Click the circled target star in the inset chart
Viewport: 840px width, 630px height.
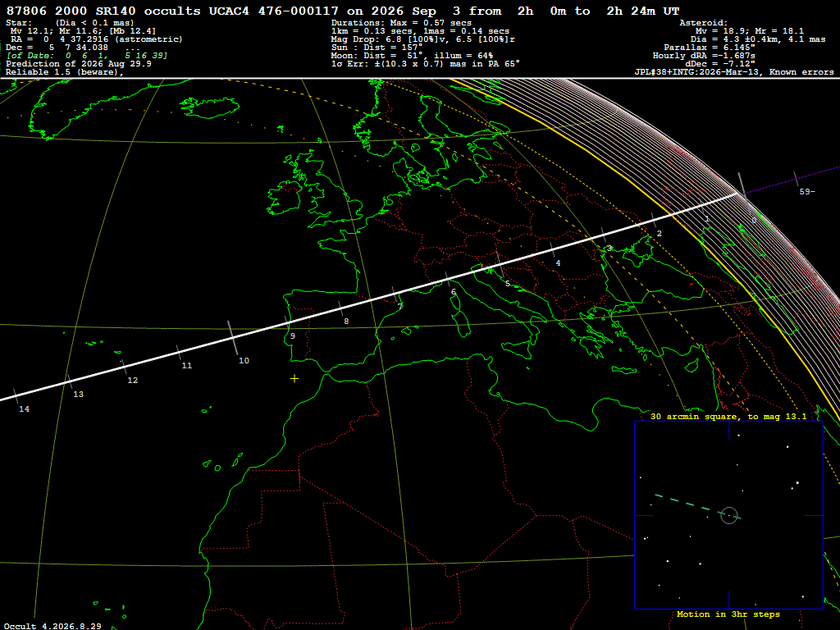729,515
